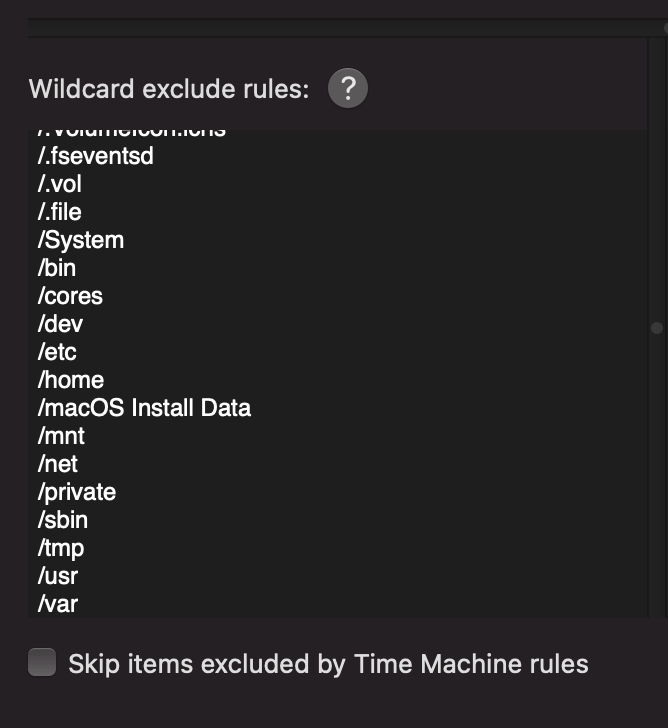
Task: Click the help question mark icon
Action: tap(348, 89)
